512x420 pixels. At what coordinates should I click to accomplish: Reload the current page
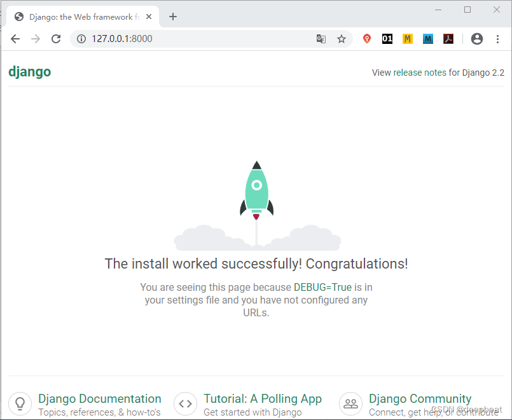click(x=56, y=39)
